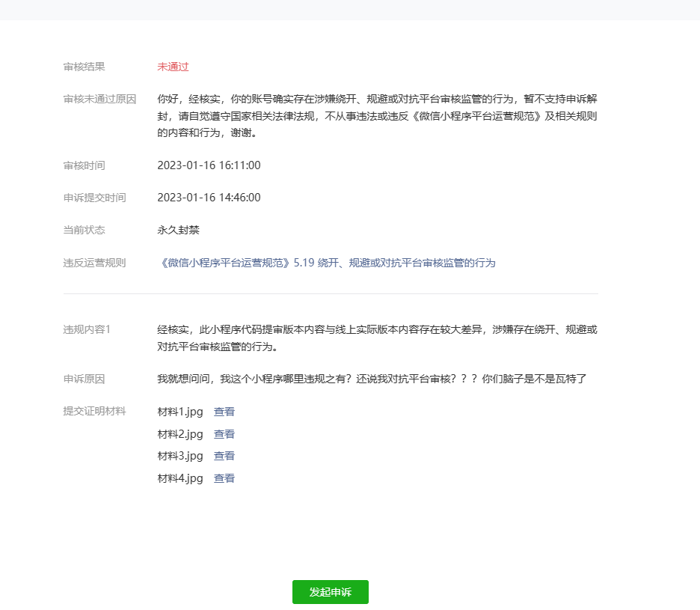This screenshot has width=700, height=610.
Task: Click the audit time 2023-01-16 16:11:00
Action: point(209,165)
